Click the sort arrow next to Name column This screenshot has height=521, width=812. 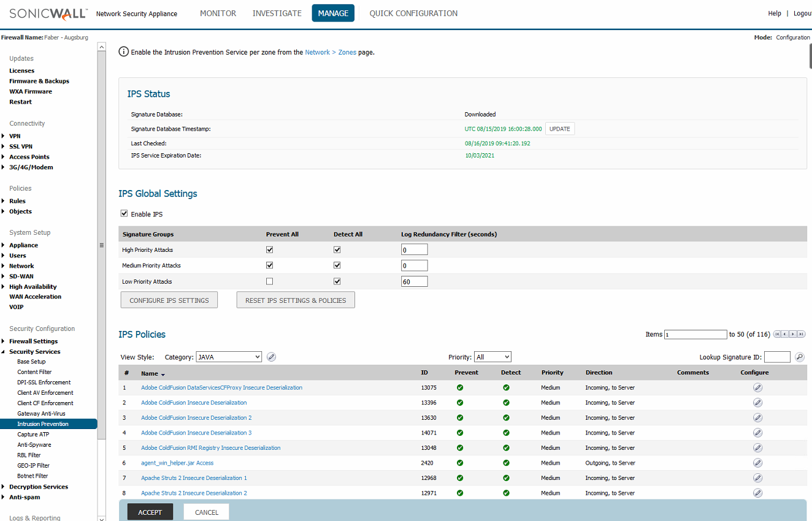(163, 374)
